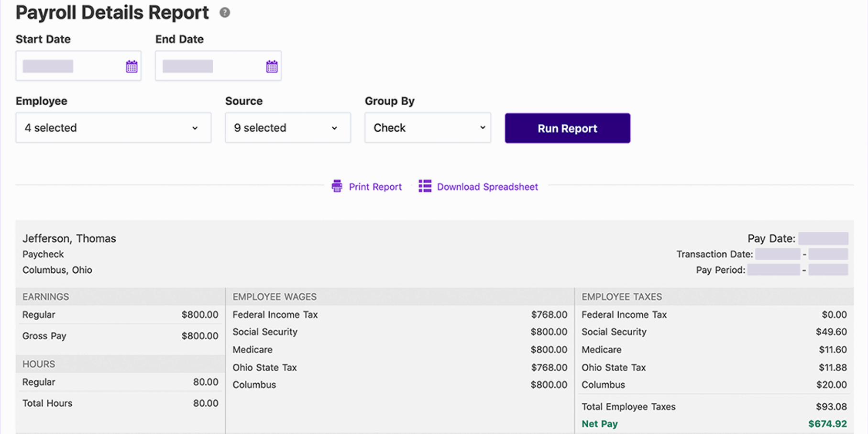Open the End Date calendar picker icon
The width and height of the screenshot is (868, 434).
coord(271,66)
